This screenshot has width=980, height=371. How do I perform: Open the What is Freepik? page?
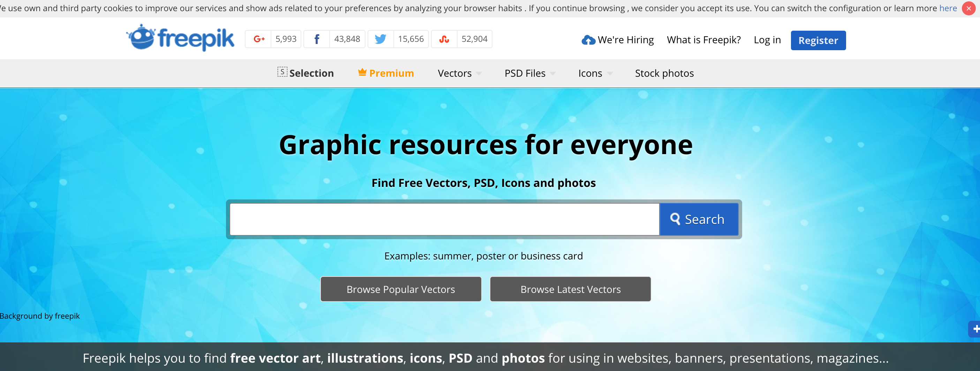[x=703, y=40]
